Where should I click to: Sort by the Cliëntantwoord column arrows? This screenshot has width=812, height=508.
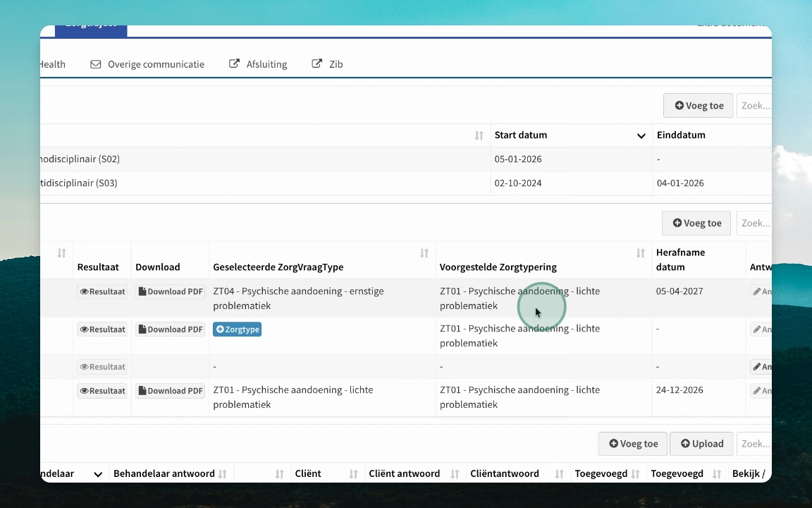click(559, 474)
